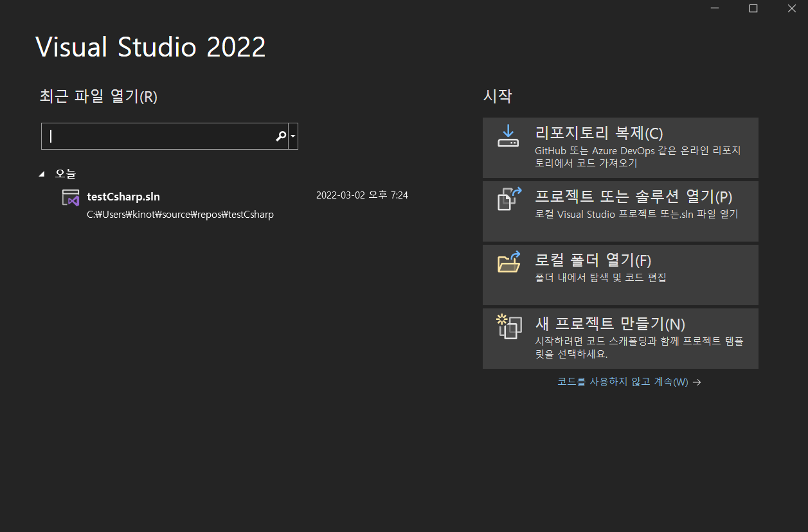Click the date 2022-03-02 오후 7:24
Viewport: 808px width, 532px height.
[362, 195]
